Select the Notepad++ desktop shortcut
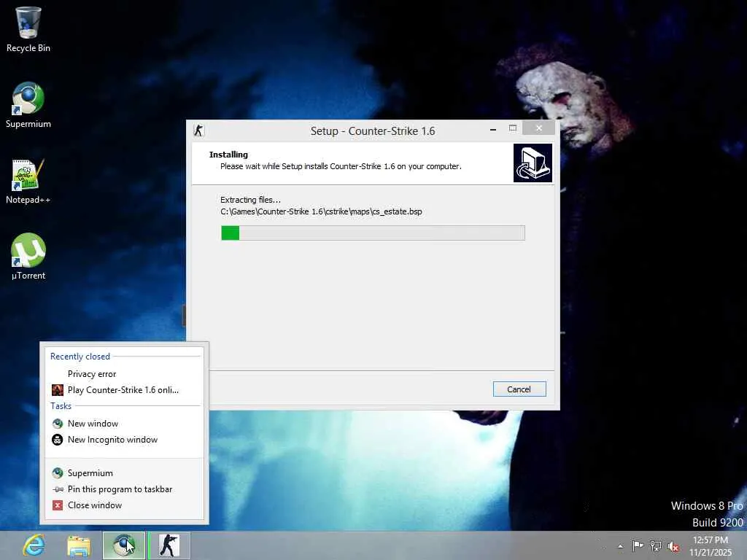Screen dimensions: 747x560 pyautogui.click(x=28, y=181)
